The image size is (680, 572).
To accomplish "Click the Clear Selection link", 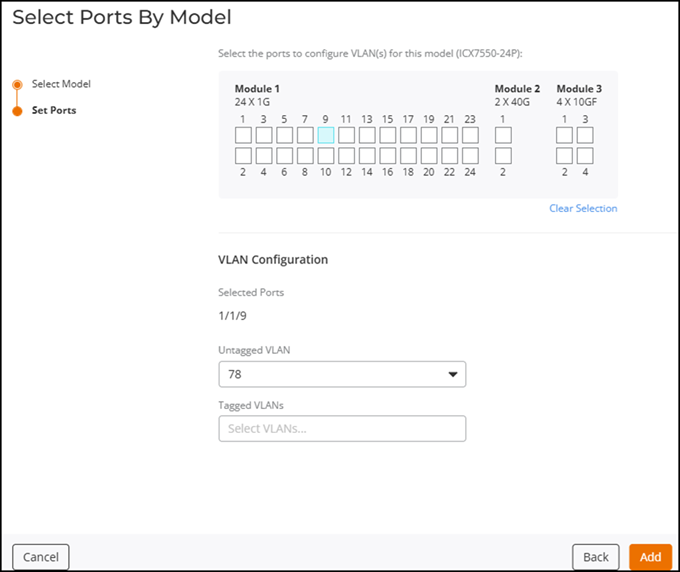I will (583, 209).
